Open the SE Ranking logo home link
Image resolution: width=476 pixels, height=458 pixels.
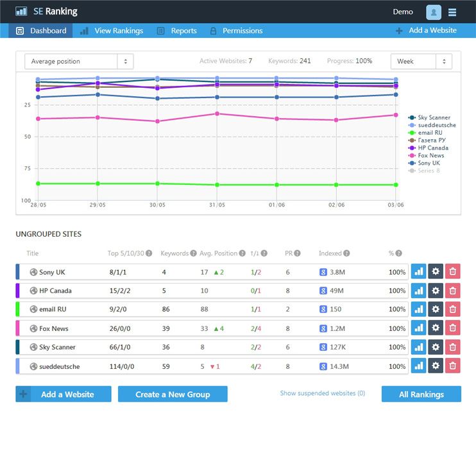coord(46,12)
